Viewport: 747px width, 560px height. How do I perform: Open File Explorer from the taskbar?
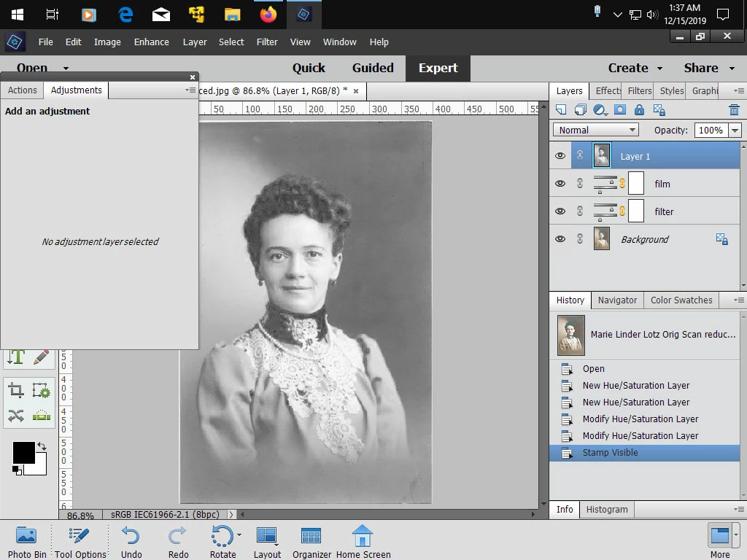click(x=232, y=15)
